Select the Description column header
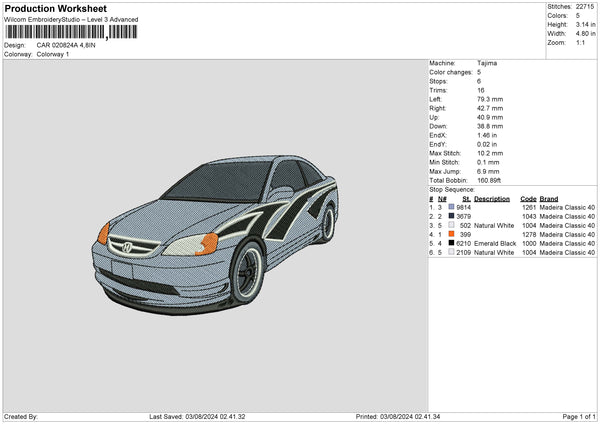 coord(491,199)
